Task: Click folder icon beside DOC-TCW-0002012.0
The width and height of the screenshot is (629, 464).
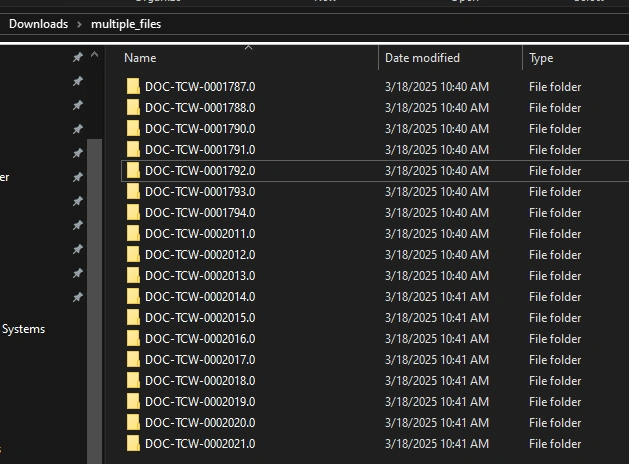Action: coord(133,255)
